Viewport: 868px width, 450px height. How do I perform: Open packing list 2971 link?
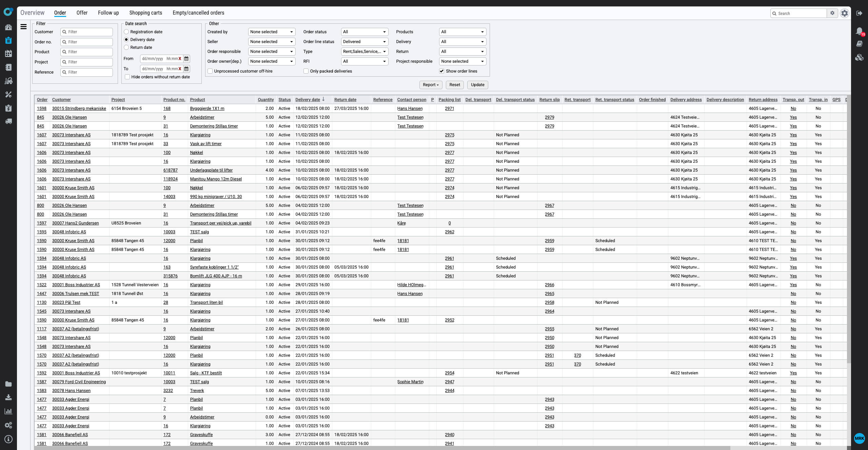coord(450,109)
